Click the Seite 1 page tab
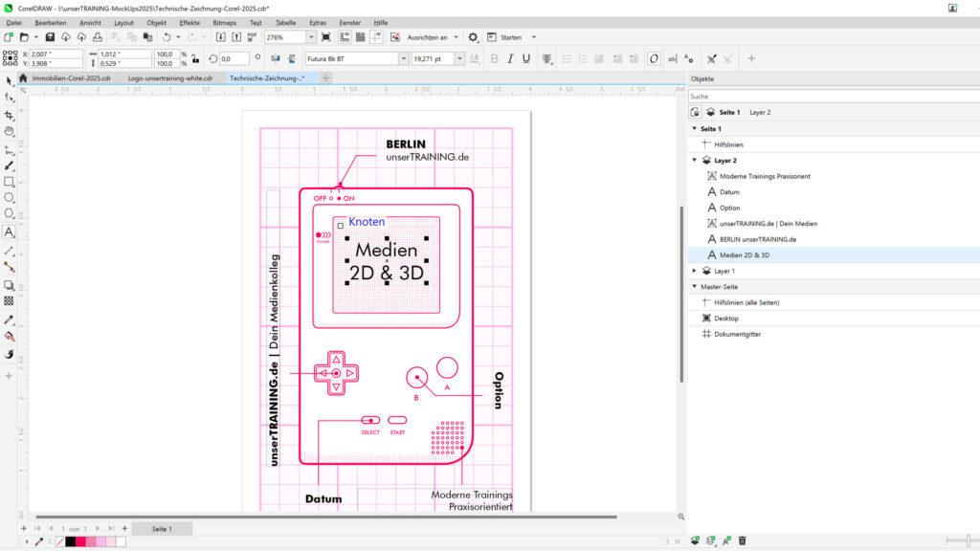The image size is (980, 551). click(x=162, y=529)
